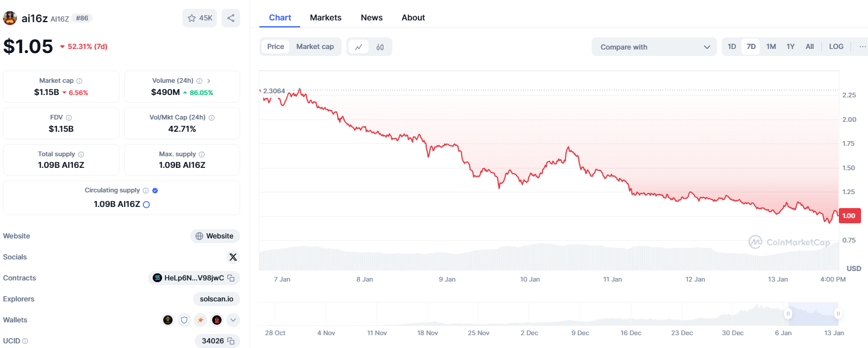Show Market cap info tooltip icon
Screen dimensions: 868x348
point(79,81)
